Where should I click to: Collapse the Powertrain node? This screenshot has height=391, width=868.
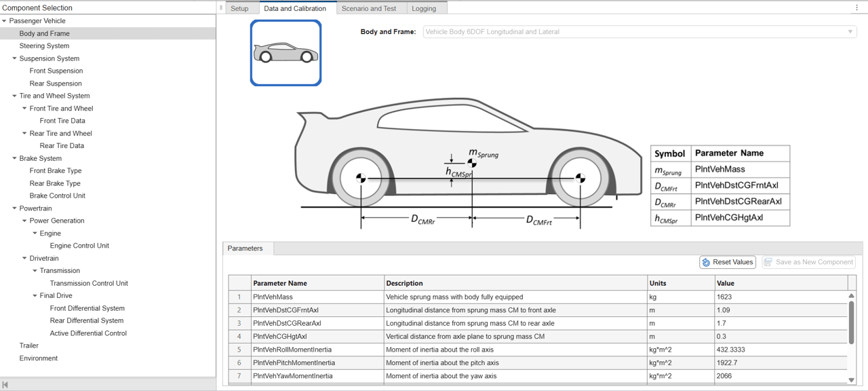tap(15, 208)
